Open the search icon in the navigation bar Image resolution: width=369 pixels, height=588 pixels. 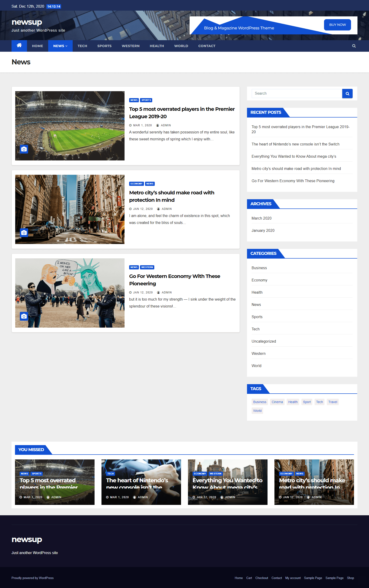tap(354, 46)
